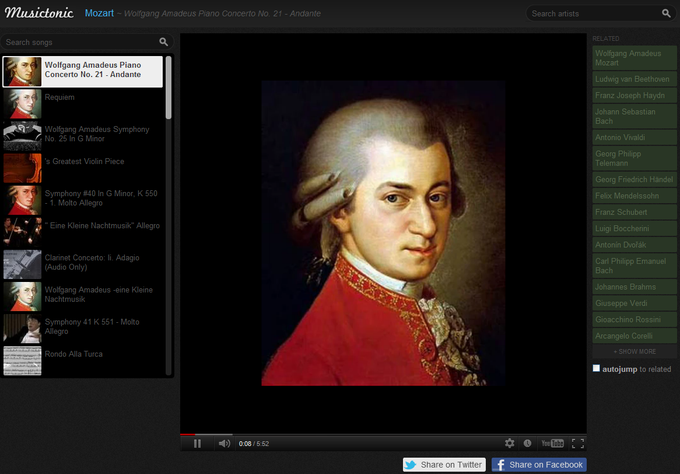Open related artist Ludwig van Beethoven
The width and height of the screenshot is (680, 474).
tap(634, 79)
